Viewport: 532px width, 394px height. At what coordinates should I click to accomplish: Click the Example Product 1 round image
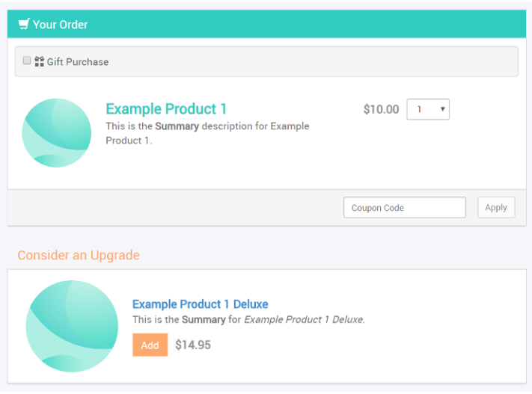pos(57,133)
